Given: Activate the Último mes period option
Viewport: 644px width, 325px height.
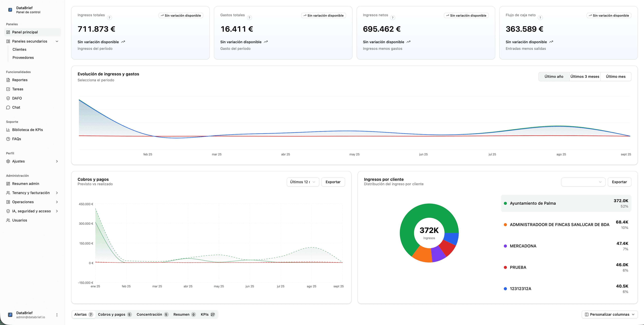Looking at the screenshot, I should (x=616, y=76).
